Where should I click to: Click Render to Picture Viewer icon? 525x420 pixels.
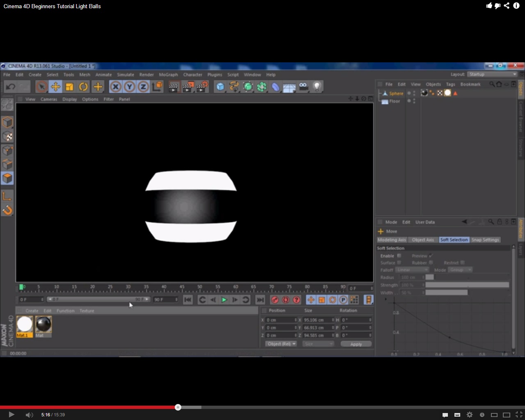tap(188, 87)
